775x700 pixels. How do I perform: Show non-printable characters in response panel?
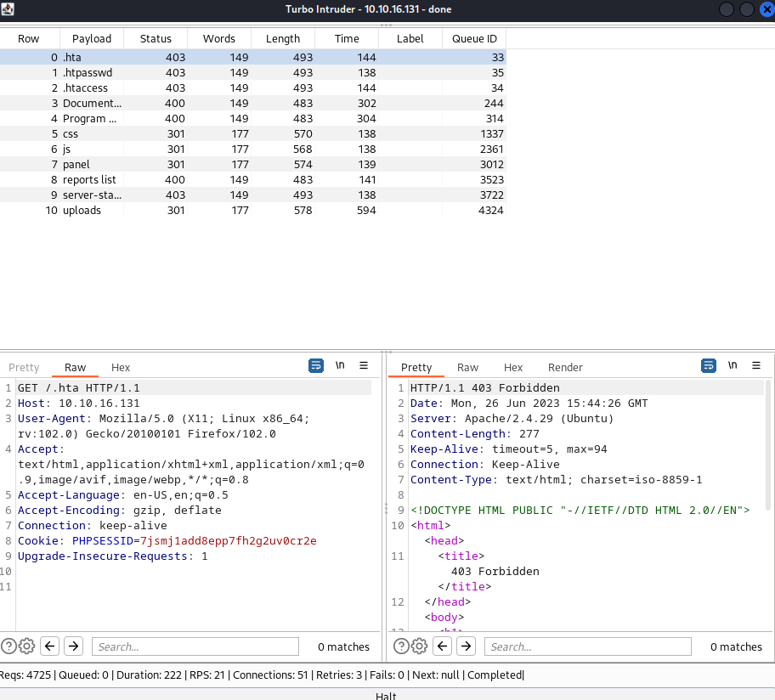pyautogui.click(x=733, y=366)
